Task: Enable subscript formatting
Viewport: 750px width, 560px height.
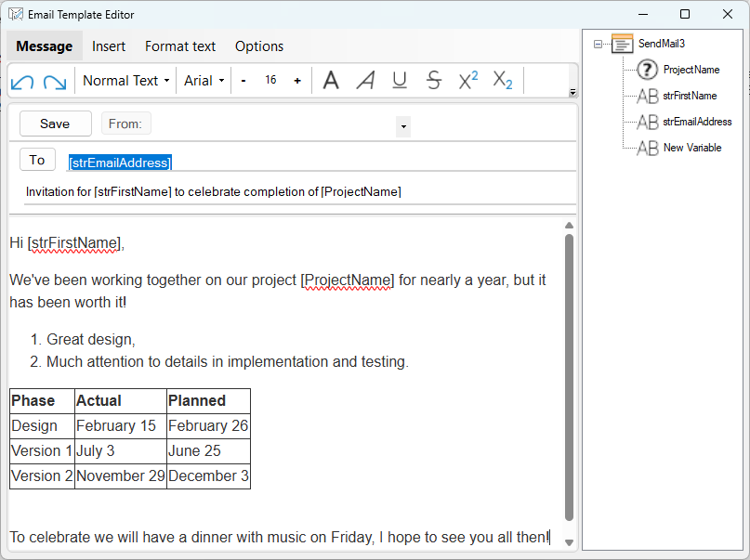Action: [502, 81]
